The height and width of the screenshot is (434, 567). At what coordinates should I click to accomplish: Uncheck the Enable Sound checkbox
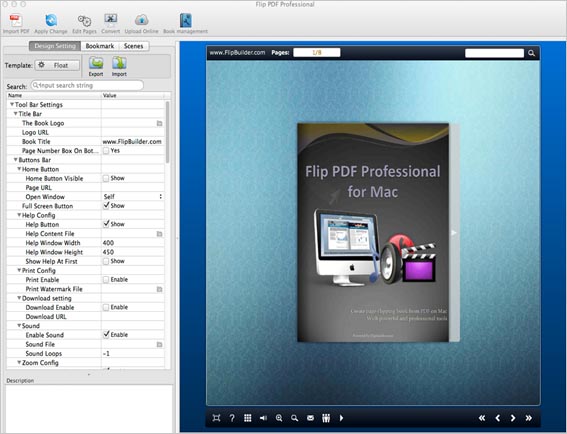point(106,335)
